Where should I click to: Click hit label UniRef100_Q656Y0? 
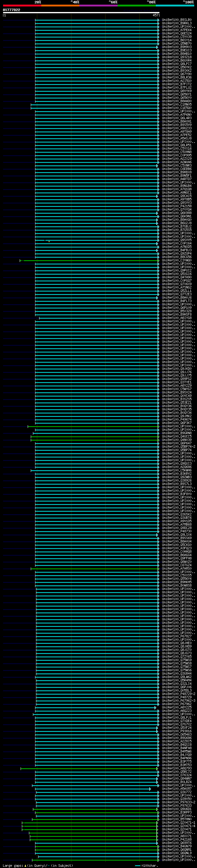(x=176, y=98)
